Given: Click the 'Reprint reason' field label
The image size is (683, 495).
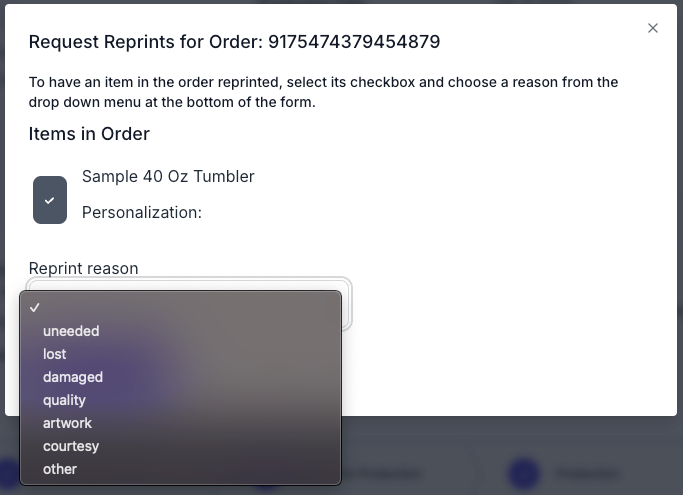Looking at the screenshot, I should pos(83,268).
